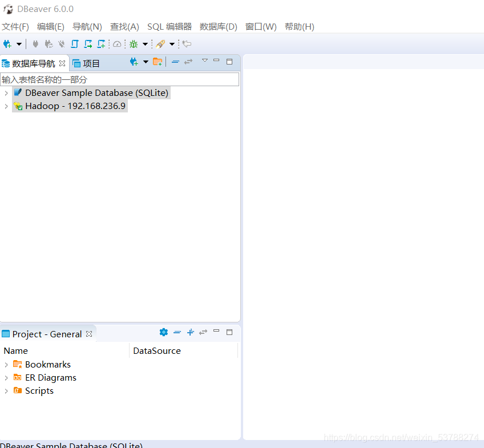Select the Scripts folder row
The width and height of the screenshot is (484, 448).
[x=39, y=391]
